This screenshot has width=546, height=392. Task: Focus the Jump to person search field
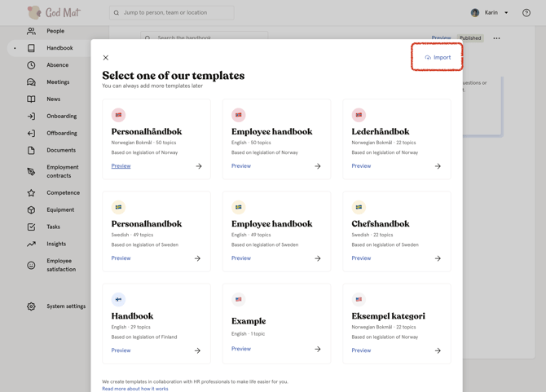pyautogui.click(x=172, y=13)
